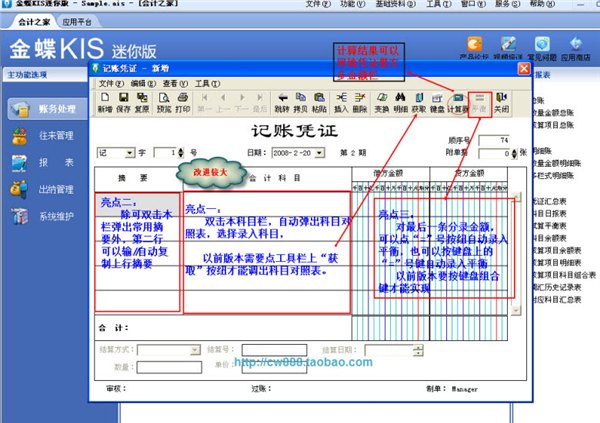Click the 顺序号 sequence number field
This screenshot has width=600, height=423.
pos(494,140)
